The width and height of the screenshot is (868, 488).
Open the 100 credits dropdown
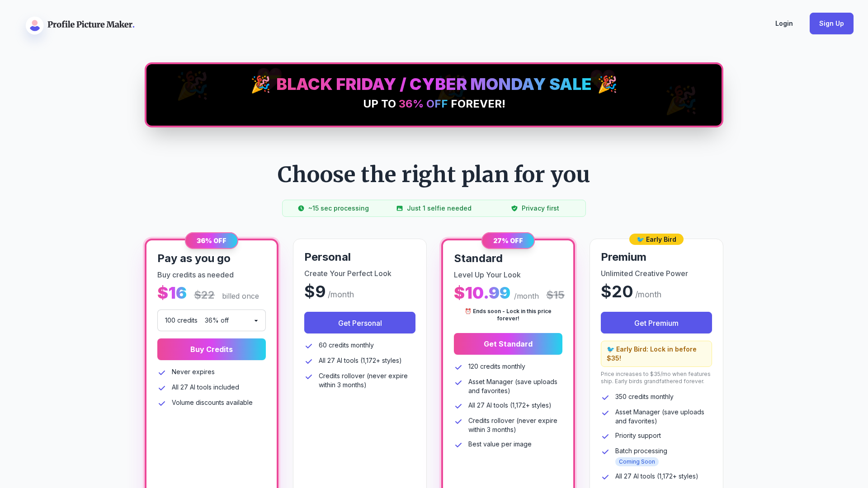click(x=211, y=320)
